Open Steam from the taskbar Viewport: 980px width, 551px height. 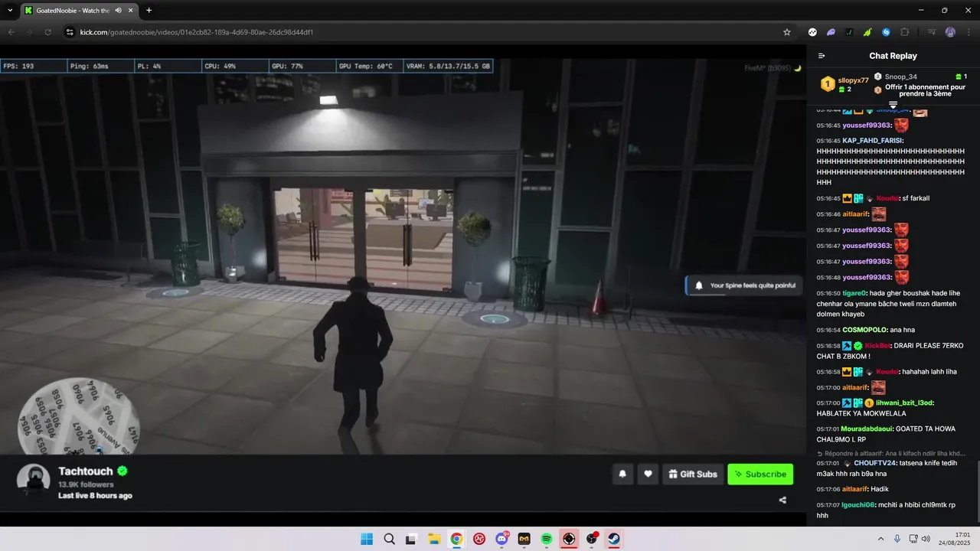614,539
